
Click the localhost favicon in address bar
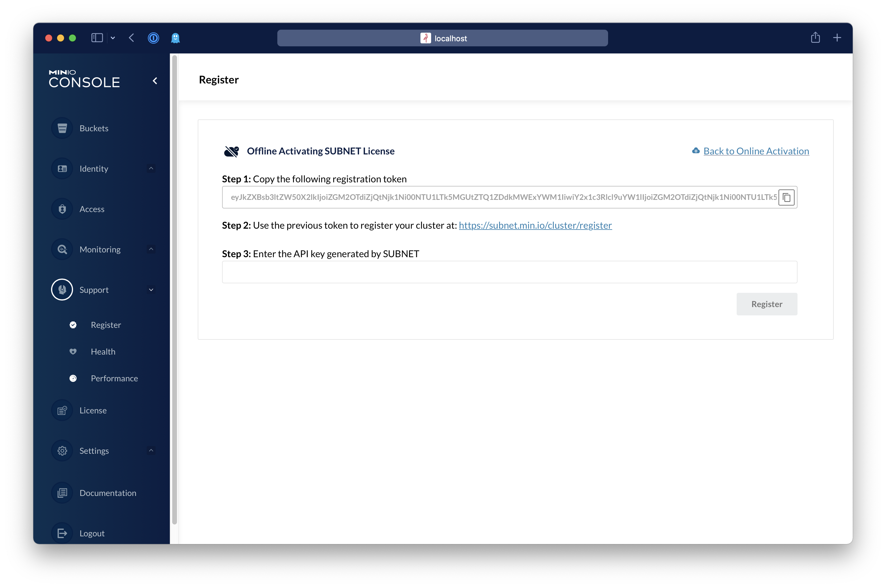coord(425,38)
